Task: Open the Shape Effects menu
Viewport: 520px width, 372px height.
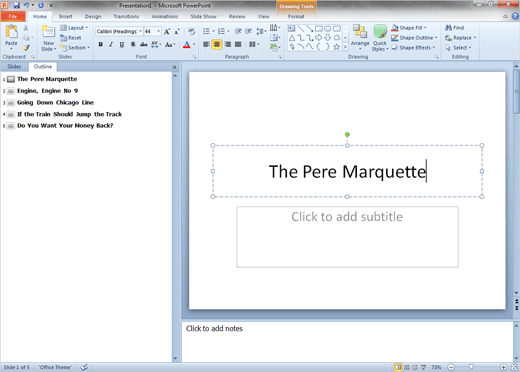Action: (x=413, y=48)
